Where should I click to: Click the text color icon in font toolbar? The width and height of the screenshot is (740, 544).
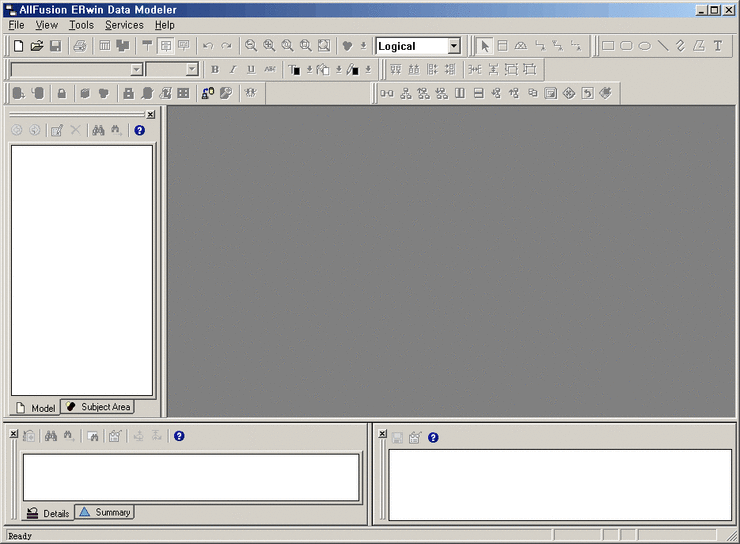click(x=294, y=70)
